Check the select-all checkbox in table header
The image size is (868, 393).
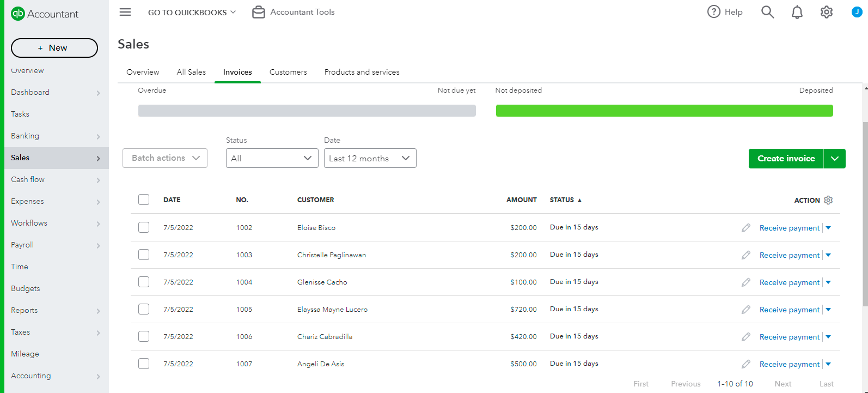pos(144,199)
